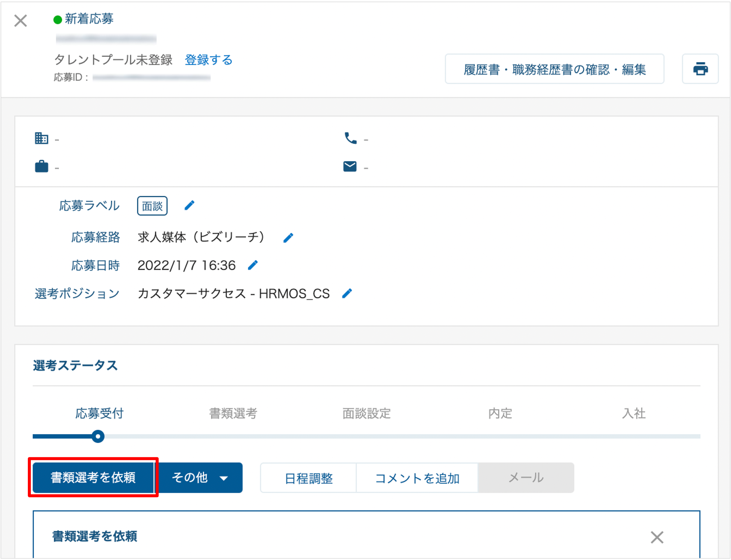731x560 pixels.
Task: Click the 書類選考を依頼 blue button
Action: pos(93,477)
